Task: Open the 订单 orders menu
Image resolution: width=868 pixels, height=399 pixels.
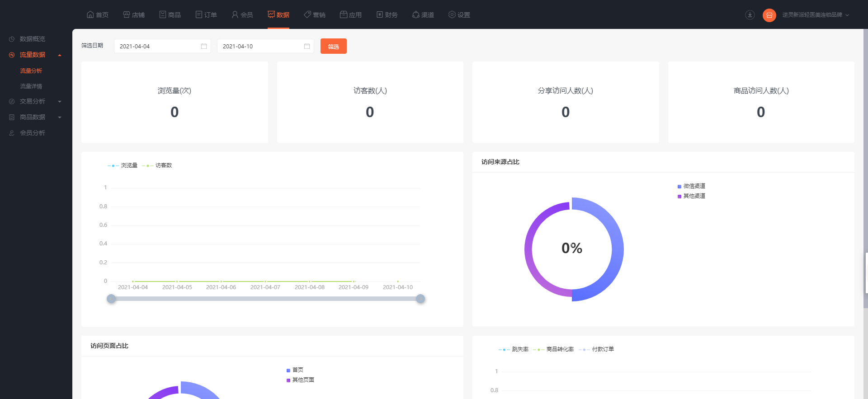Action: click(x=206, y=15)
